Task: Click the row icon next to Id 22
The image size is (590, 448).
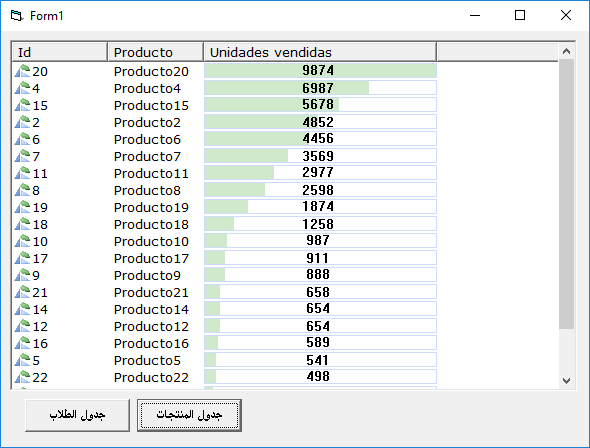Action: pos(22,377)
